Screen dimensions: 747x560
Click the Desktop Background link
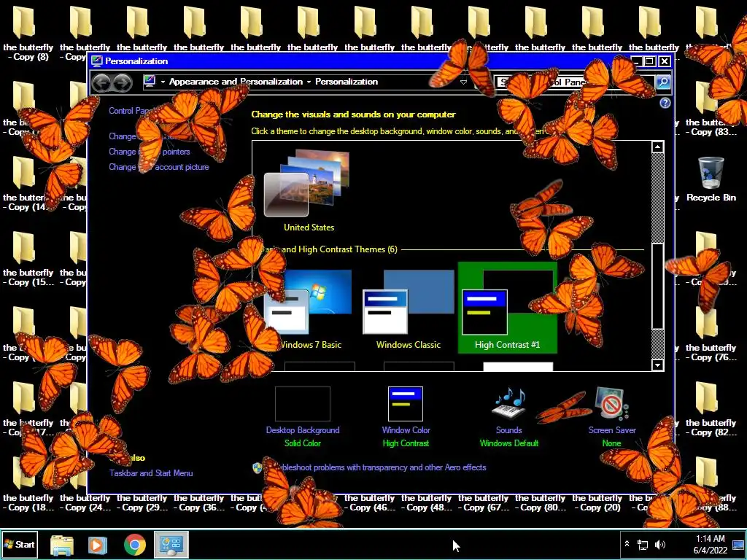[x=303, y=430]
